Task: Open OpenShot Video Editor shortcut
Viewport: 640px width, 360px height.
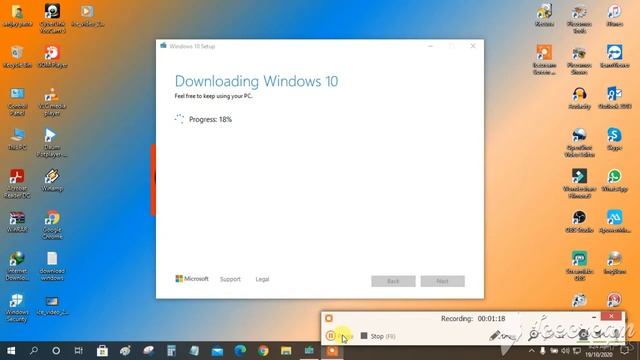Action: click(x=579, y=142)
